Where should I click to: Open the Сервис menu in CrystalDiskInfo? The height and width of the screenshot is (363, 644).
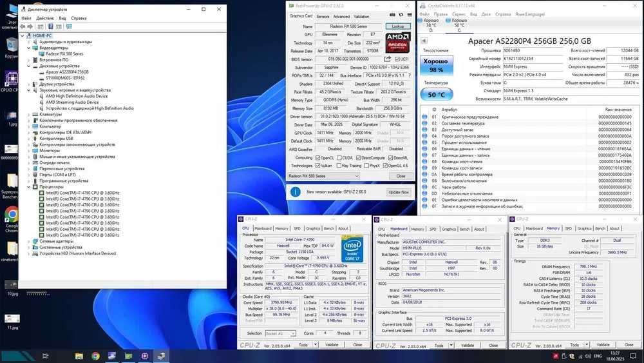459,14
